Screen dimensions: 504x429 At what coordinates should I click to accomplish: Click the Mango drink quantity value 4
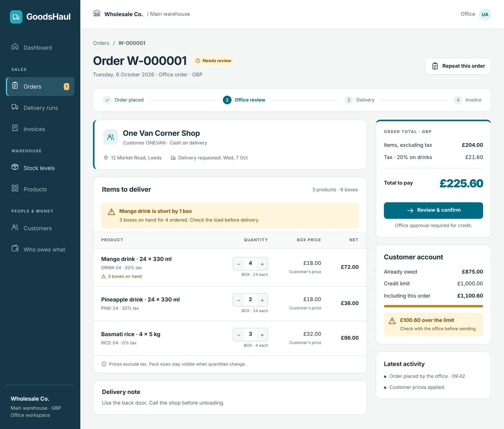(x=250, y=263)
